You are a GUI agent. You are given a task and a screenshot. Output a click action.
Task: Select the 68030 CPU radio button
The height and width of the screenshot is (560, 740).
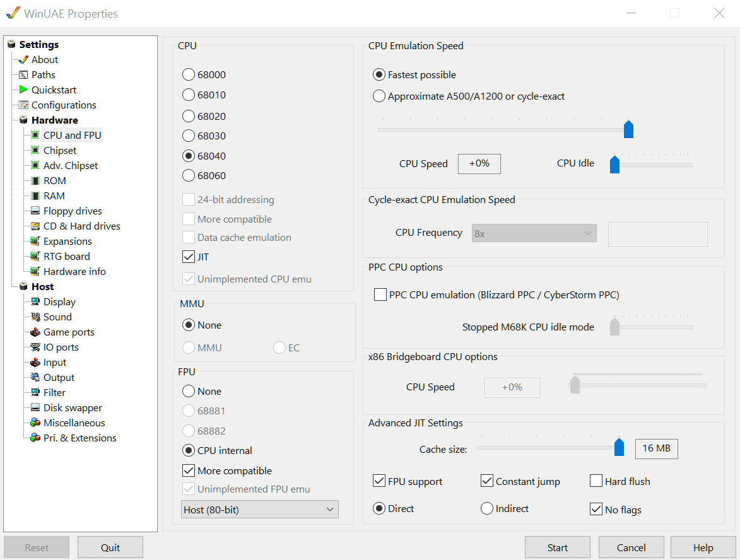(188, 136)
